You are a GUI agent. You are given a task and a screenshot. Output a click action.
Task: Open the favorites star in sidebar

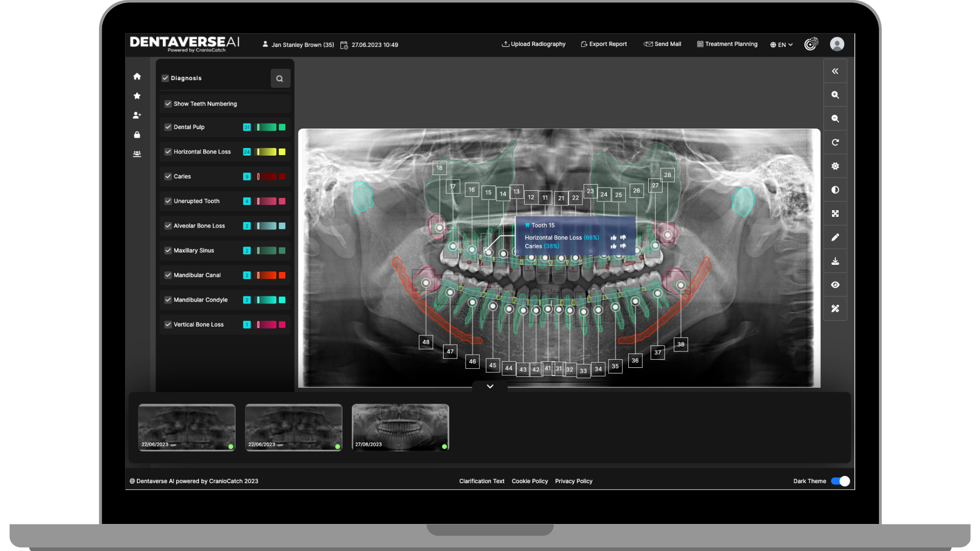pyautogui.click(x=137, y=96)
